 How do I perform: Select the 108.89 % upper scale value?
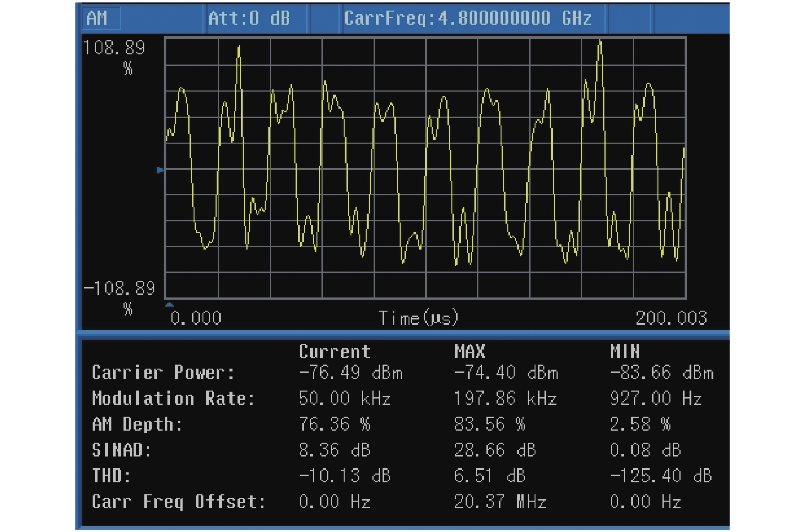coord(114,48)
